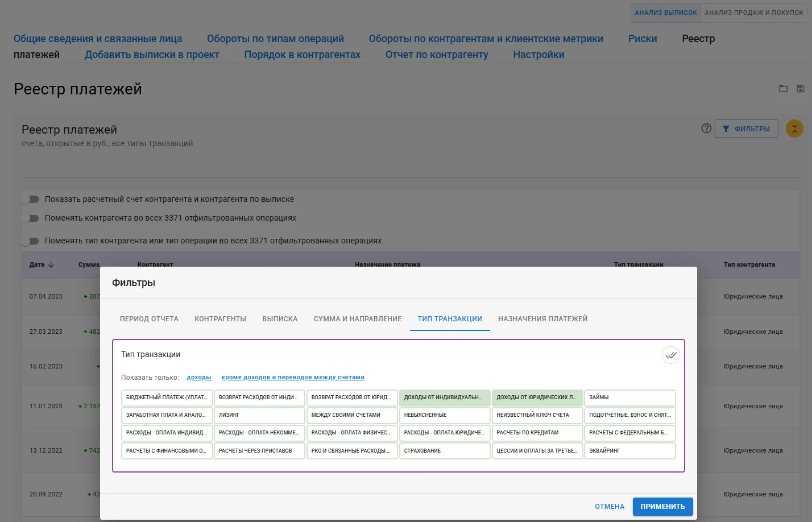Viewport: 812px width, 522px height.
Task: Click the yellow collapse panel icon
Action: click(x=794, y=129)
